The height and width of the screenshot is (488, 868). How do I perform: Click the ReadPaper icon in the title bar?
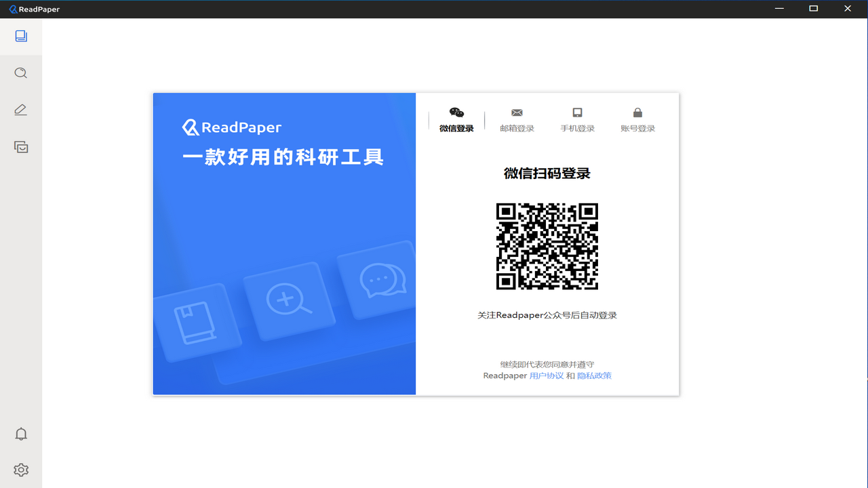point(13,9)
